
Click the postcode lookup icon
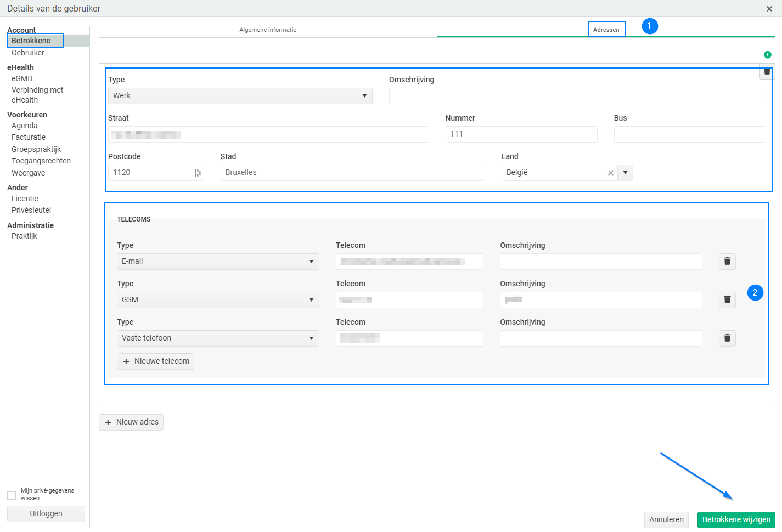[x=198, y=173]
